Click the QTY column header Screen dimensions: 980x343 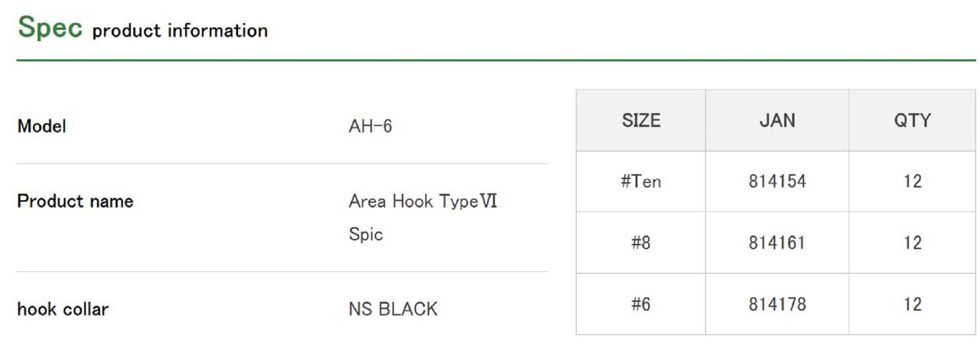click(912, 121)
